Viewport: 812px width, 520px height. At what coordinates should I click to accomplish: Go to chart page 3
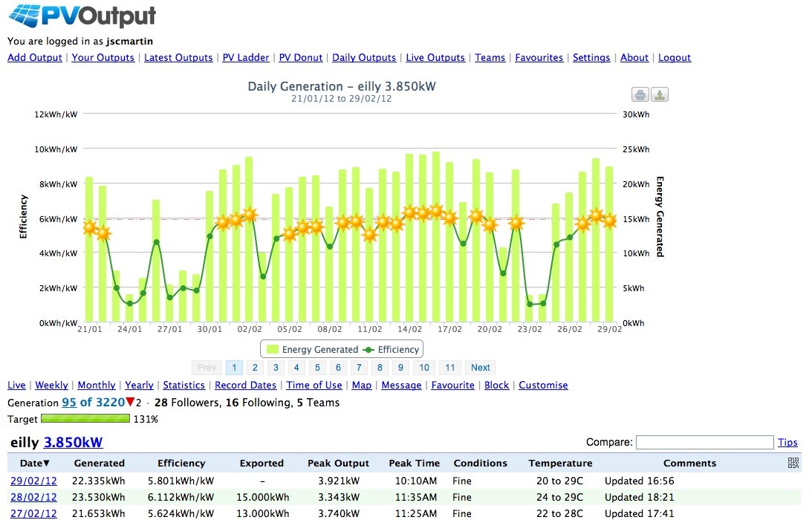coord(276,367)
